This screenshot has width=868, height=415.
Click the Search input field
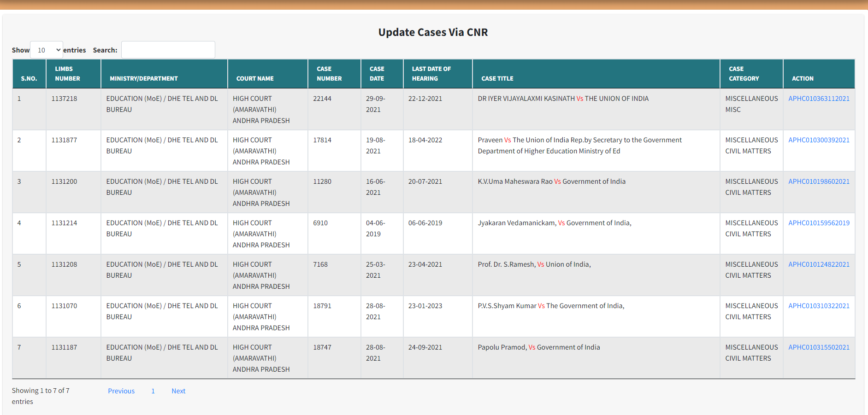168,50
